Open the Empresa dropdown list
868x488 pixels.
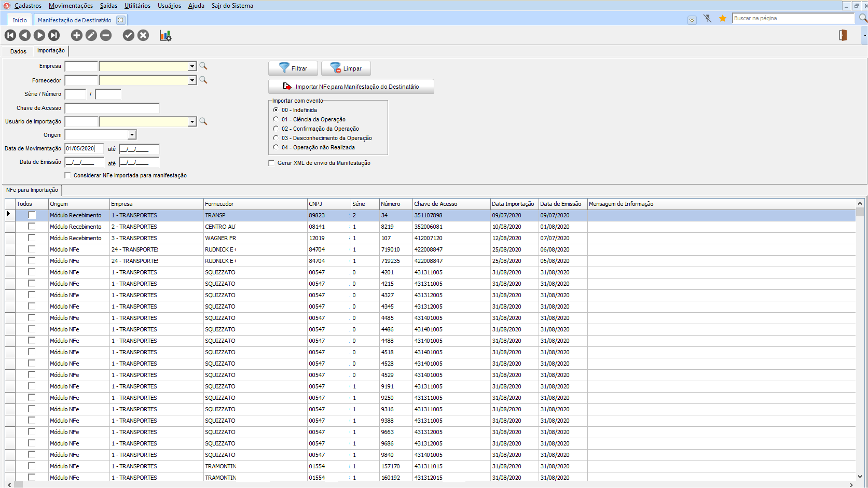(192, 66)
